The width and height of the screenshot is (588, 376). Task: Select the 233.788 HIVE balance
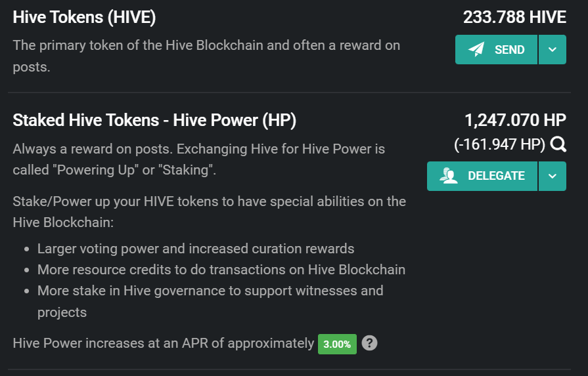[x=514, y=17]
